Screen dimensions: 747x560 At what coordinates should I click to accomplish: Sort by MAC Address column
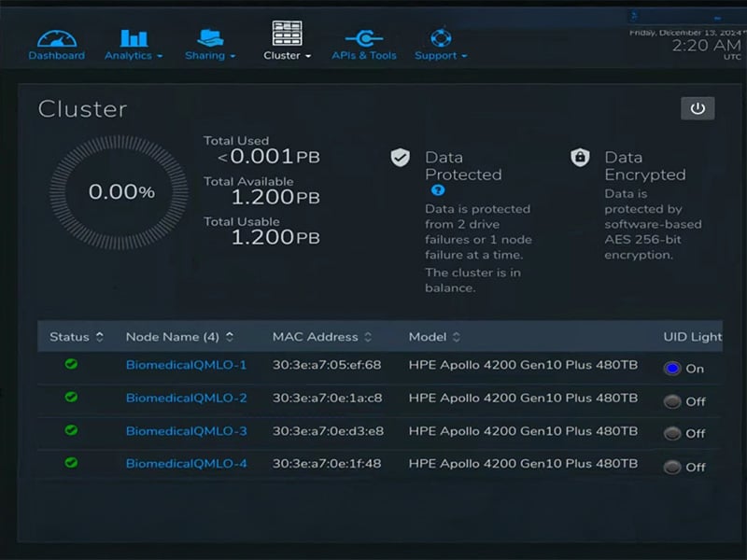coord(322,336)
